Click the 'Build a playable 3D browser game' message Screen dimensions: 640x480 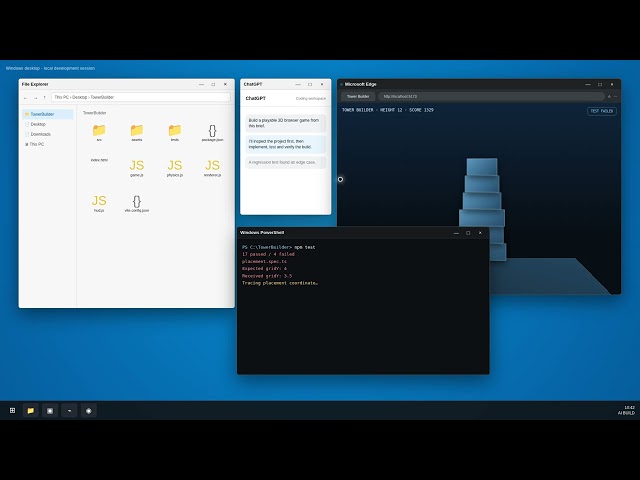click(286, 123)
